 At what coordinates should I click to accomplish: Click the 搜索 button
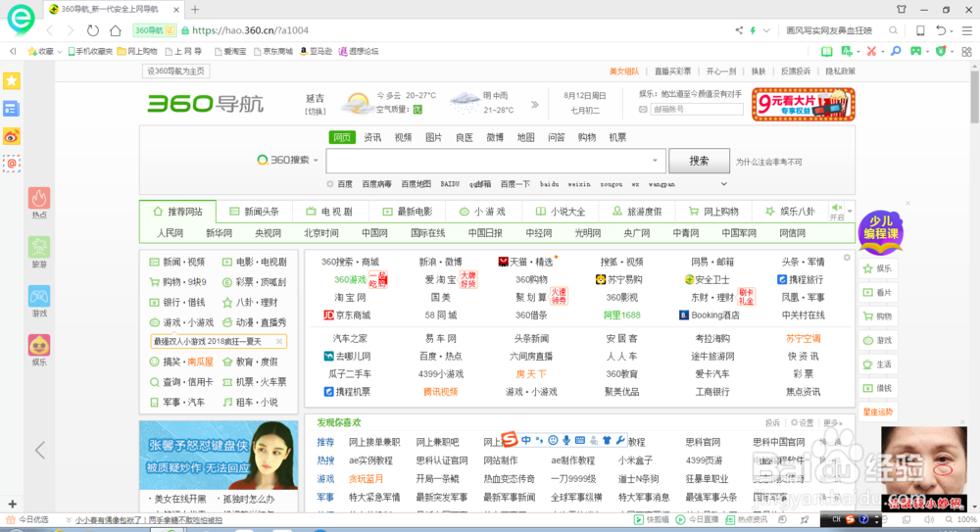pos(699,161)
